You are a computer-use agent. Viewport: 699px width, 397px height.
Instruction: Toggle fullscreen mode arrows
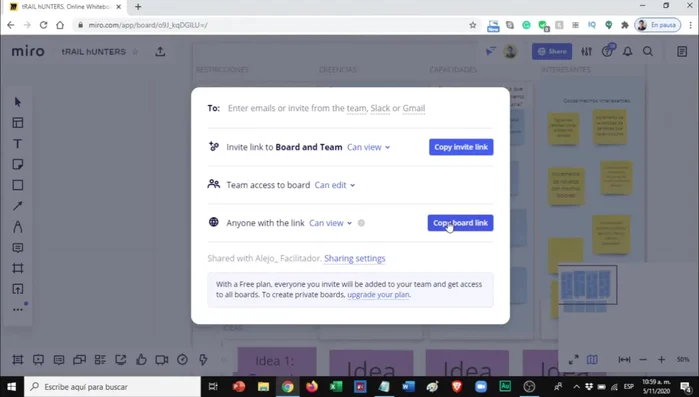(x=574, y=360)
